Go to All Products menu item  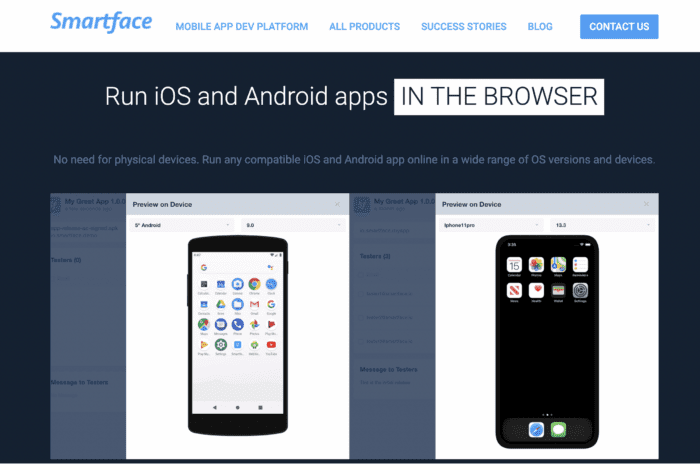click(365, 27)
